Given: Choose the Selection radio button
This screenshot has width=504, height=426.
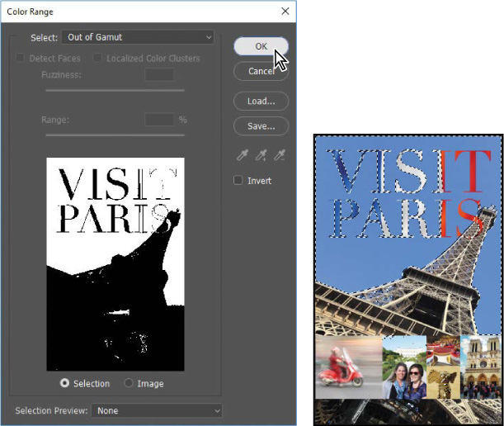Looking at the screenshot, I should tap(64, 383).
